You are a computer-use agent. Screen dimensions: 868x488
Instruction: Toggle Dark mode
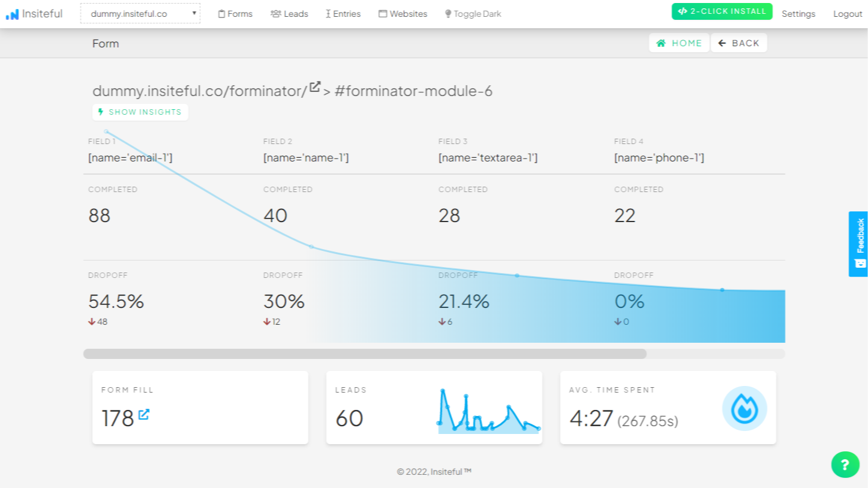coord(473,14)
